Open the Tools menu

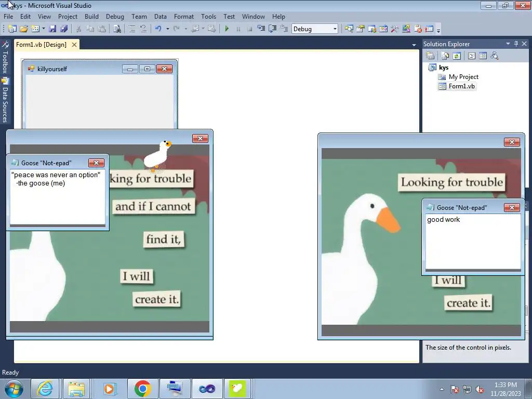click(208, 16)
